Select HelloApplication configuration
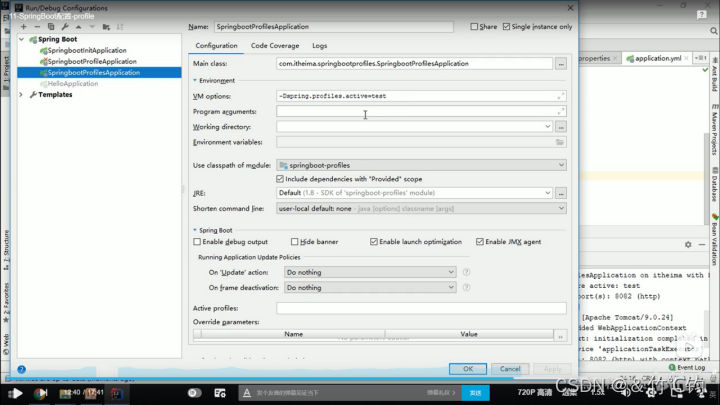The image size is (720, 405). click(73, 84)
